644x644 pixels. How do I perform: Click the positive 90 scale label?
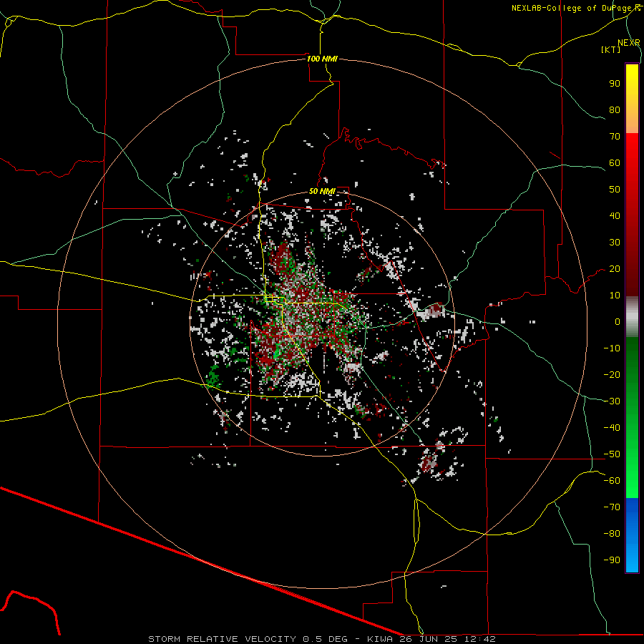point(615,84)
